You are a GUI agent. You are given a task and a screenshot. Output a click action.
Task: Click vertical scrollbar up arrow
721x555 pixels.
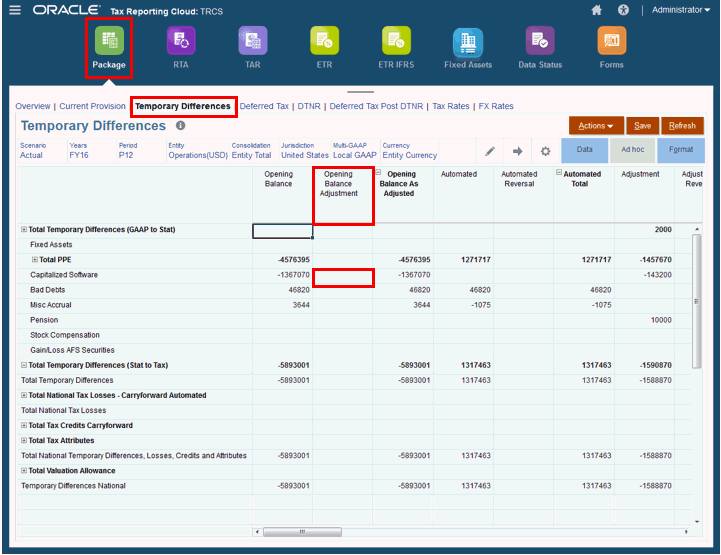pyautogui.click(x=697, y=229)
